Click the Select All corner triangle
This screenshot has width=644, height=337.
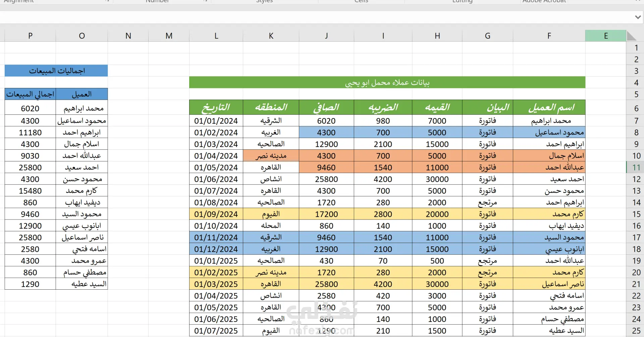click(x=632, y=36)
